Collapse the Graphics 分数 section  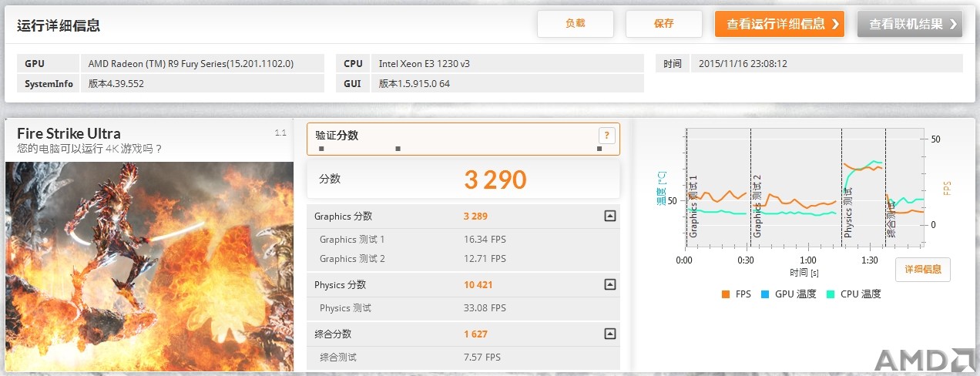(609, 217)
